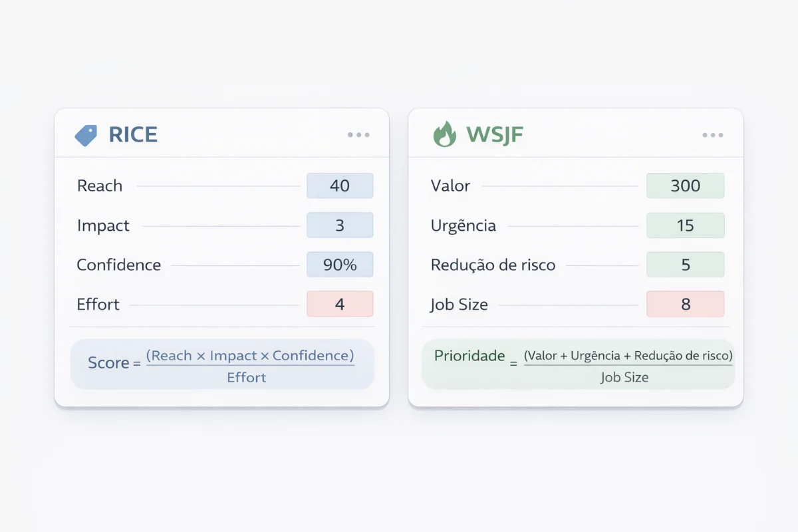Viewport: 798px width, 532px height.
Task: Click the RICE Score formula box
Action: click(223, 364)
